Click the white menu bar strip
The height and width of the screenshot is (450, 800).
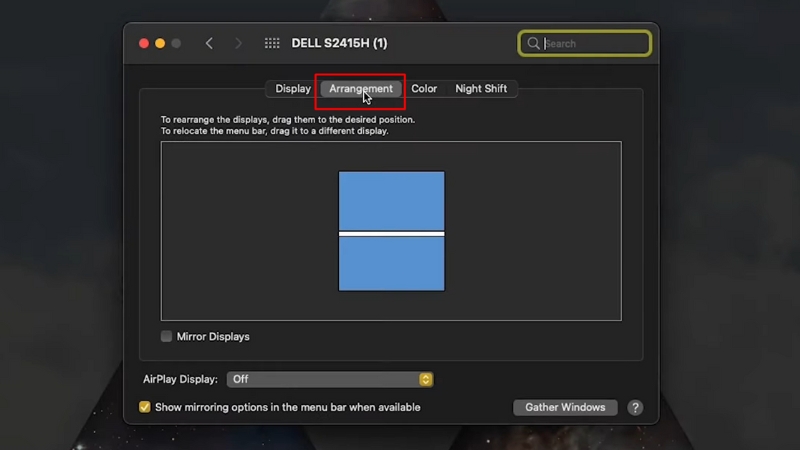point(391,234)
